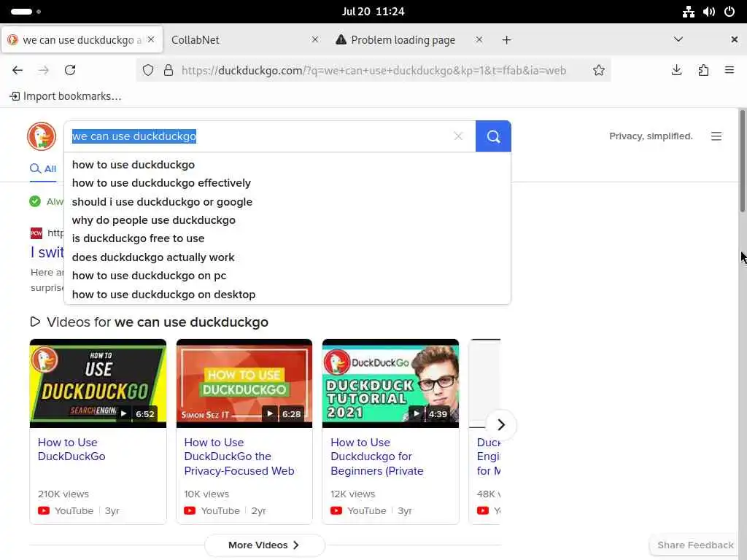Click the PCW favicon of first result

click(36, 233)
